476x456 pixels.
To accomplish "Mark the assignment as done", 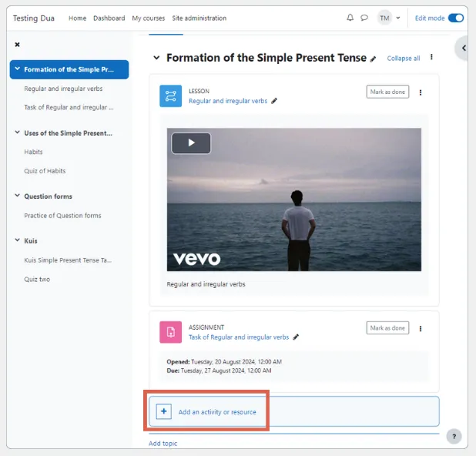I will click(x=387, y=328).
